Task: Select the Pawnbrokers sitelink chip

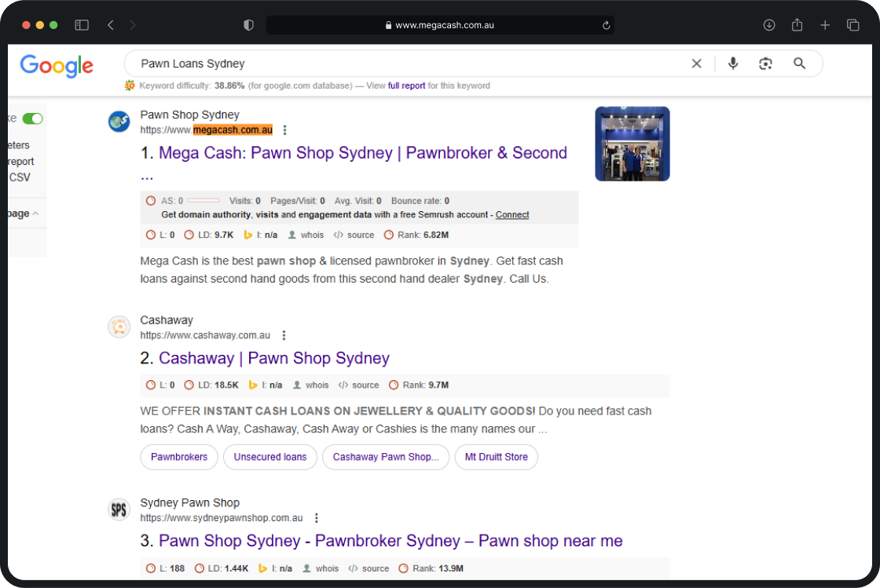Action: click(179, 457)
